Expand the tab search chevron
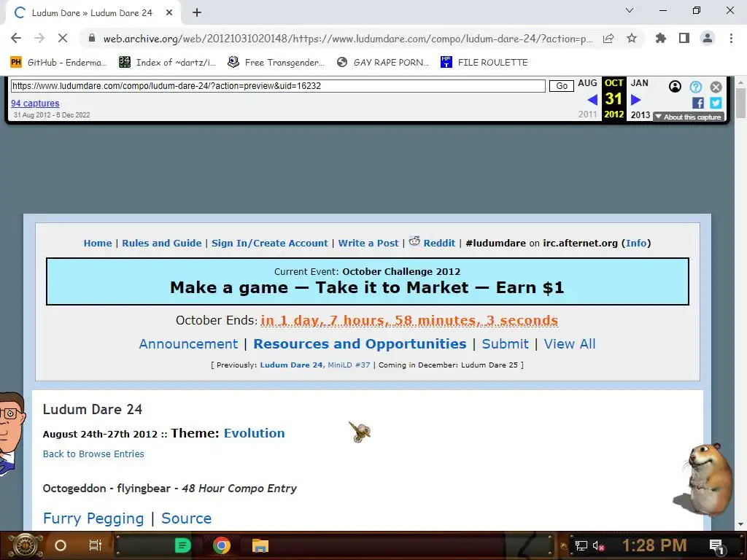 630,10
